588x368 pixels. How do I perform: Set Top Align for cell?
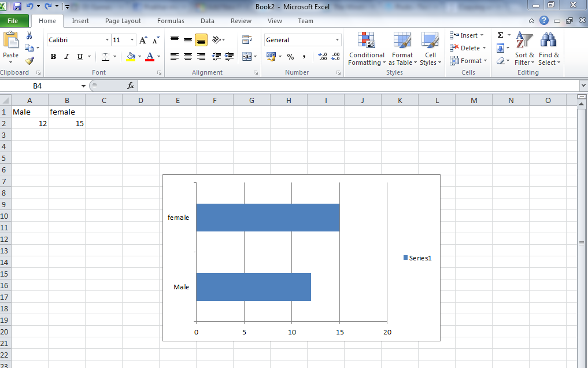[175, 39]
